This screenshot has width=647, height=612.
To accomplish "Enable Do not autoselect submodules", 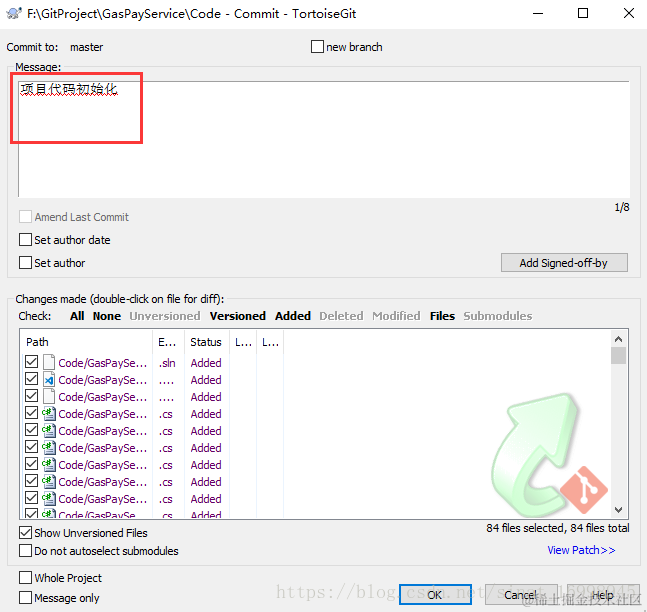I will pos(25,551).
